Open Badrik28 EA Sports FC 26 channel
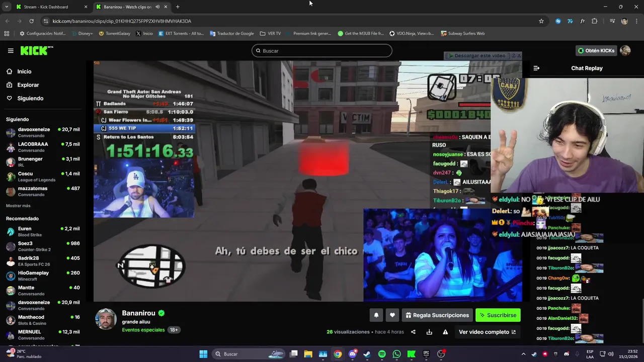Screen dimensions: 644x362 43,261
